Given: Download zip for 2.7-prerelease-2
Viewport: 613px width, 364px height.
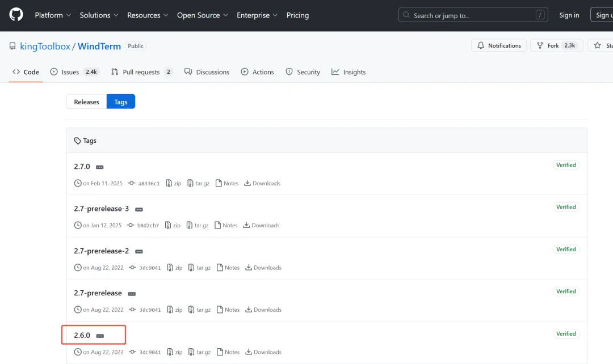Looking at the screenshot, I should coord(175,268).
